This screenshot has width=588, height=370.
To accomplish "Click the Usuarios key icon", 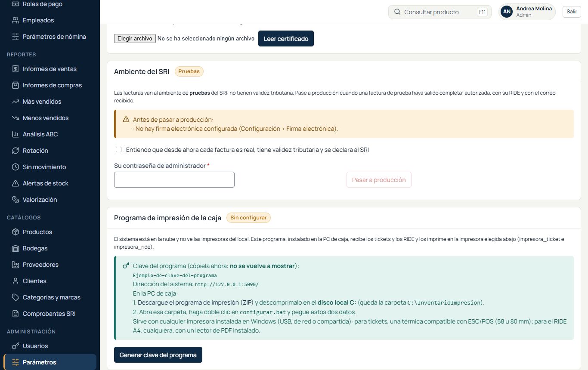I will click(x=15, y=346).
